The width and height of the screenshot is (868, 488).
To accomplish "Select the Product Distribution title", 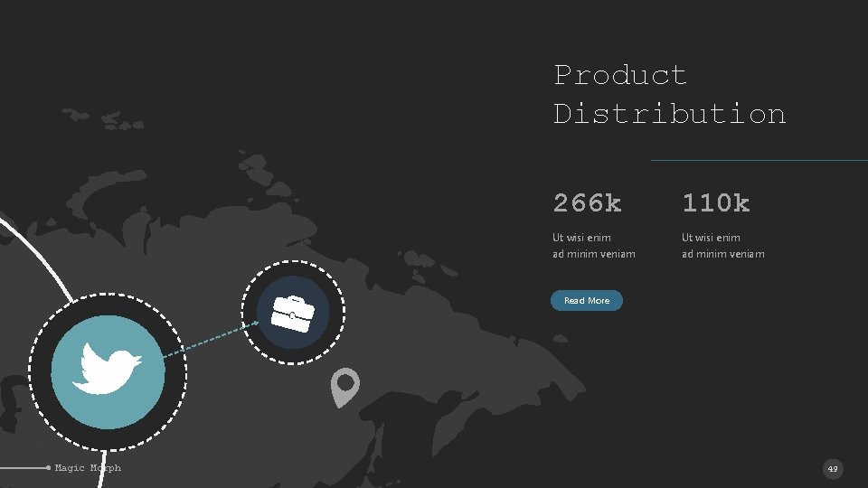I will coord(669,94).
